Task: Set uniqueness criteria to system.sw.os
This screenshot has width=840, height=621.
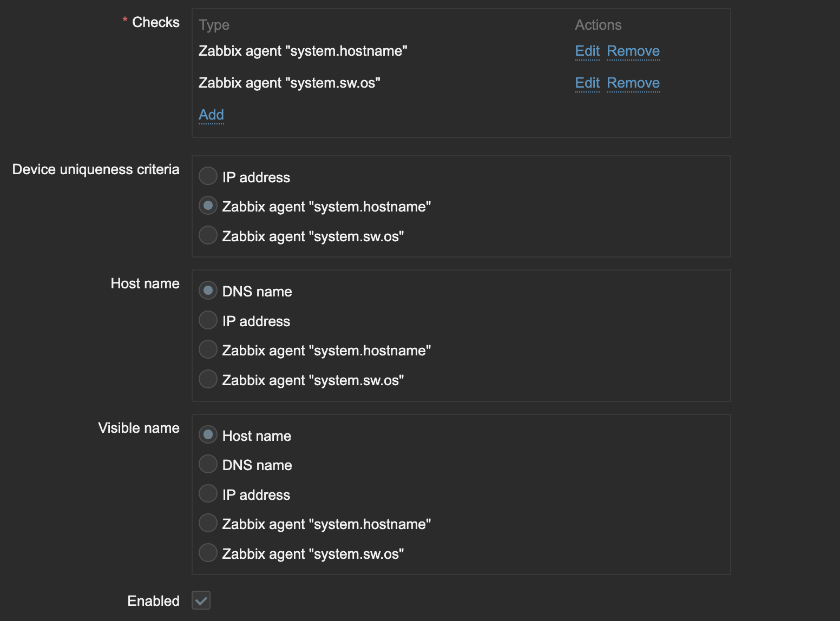Action: coord(208,235)
